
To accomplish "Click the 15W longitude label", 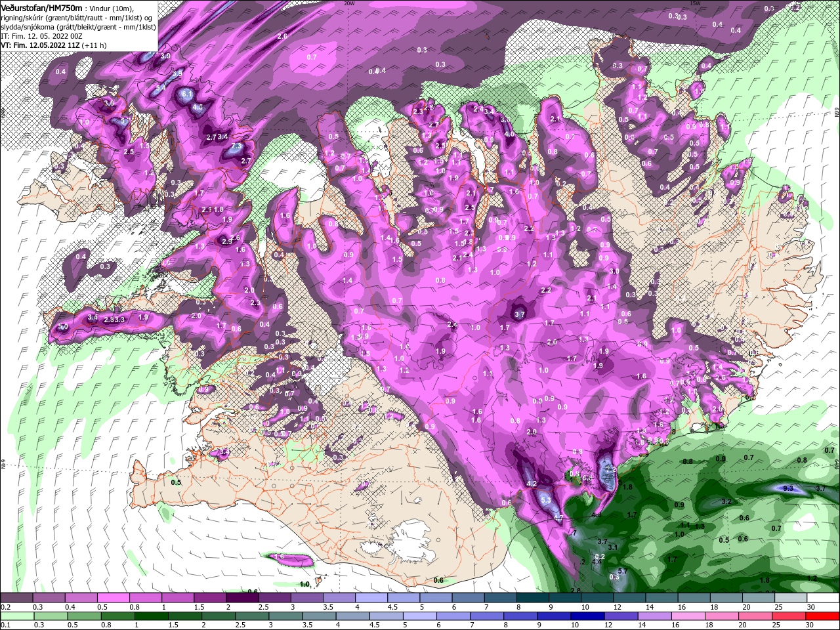I will click(695, 3).
